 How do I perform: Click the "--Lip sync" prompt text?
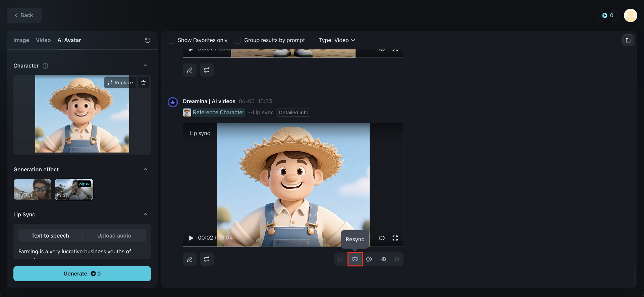(261, 113)
